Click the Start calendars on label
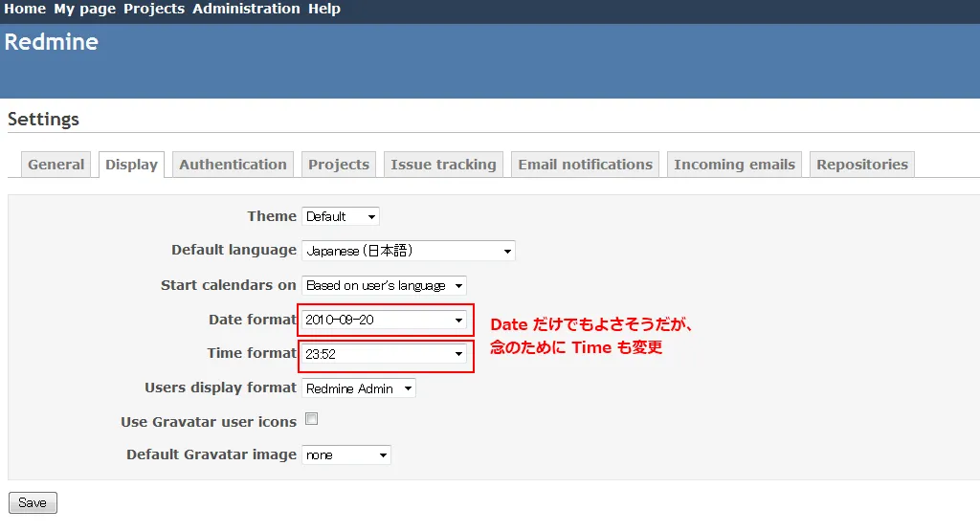 tap(228, 285)
